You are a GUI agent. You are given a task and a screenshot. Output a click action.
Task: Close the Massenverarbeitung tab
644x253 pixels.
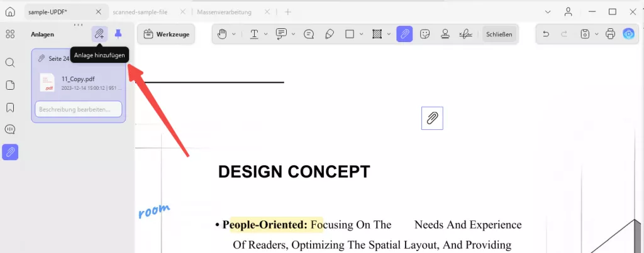(x=267, y=12)
